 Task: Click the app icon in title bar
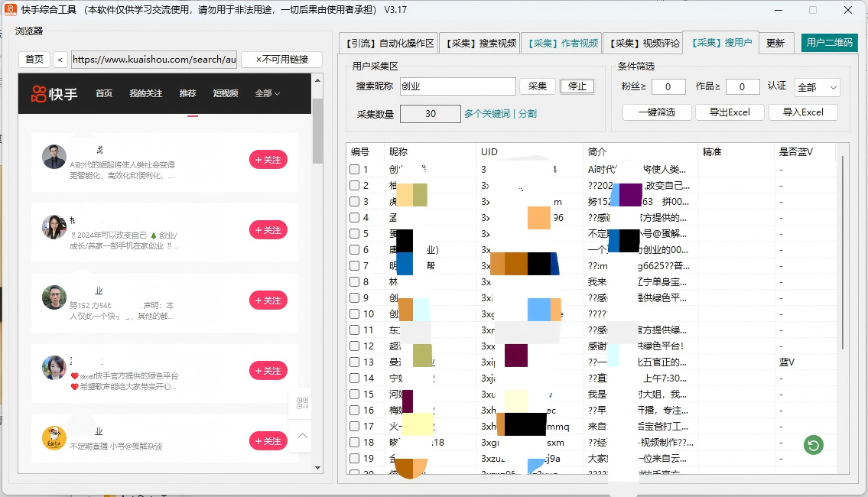point(10,9)
